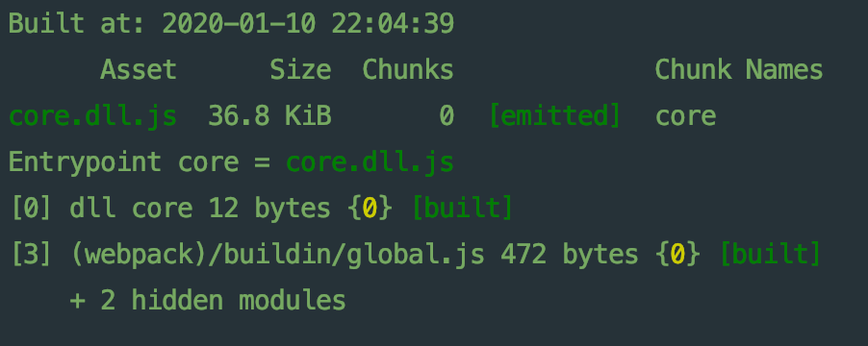868x346 pixels.
Task: Click core.dll.js in the Asset row
Action: point(93,116)
